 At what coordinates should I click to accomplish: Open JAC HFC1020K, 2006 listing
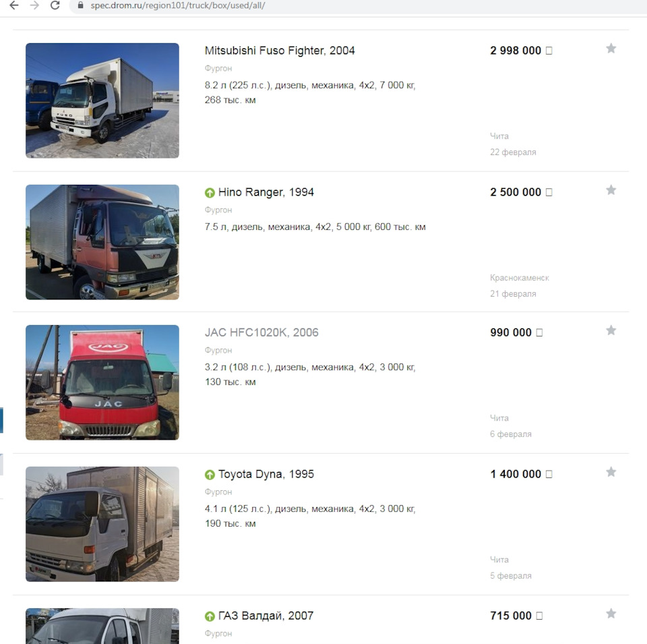[261, 332]
